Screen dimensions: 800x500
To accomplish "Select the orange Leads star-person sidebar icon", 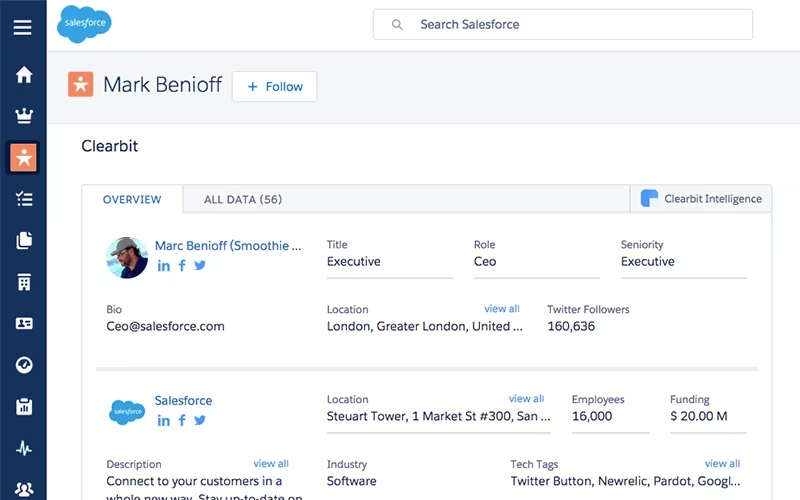I will coord(23,157).
